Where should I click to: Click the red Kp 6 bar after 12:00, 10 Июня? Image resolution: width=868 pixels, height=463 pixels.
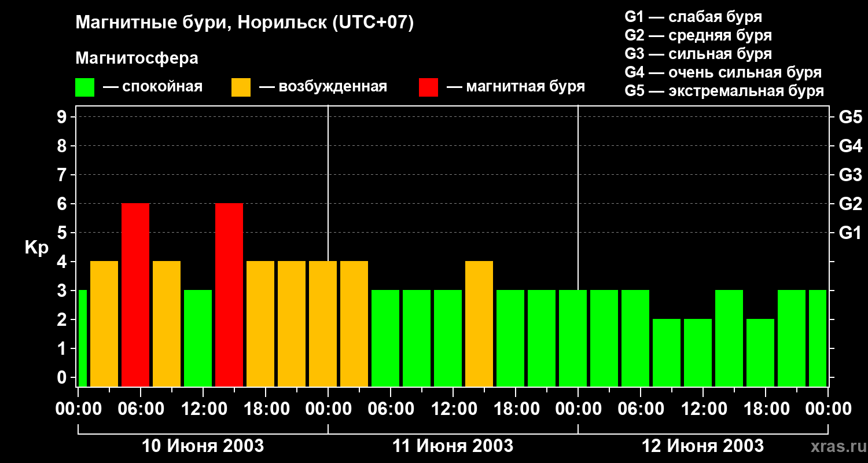click(229, 295)
